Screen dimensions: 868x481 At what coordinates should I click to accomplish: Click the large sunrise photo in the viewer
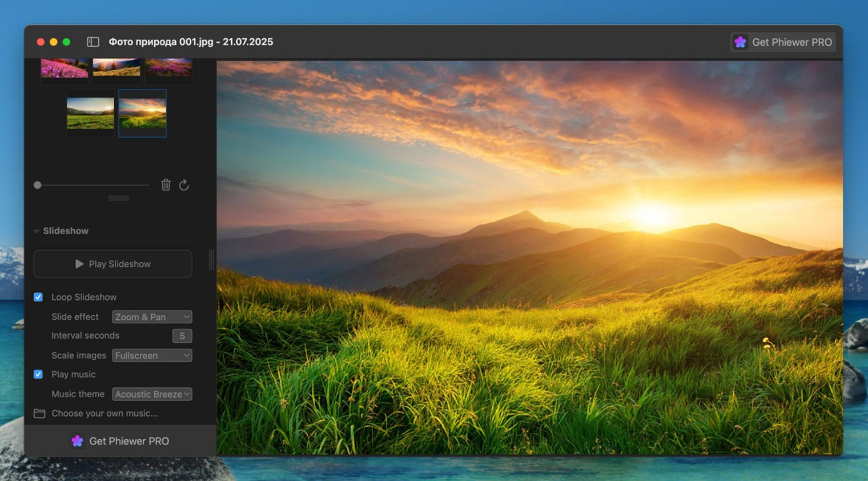coord(529,258)
